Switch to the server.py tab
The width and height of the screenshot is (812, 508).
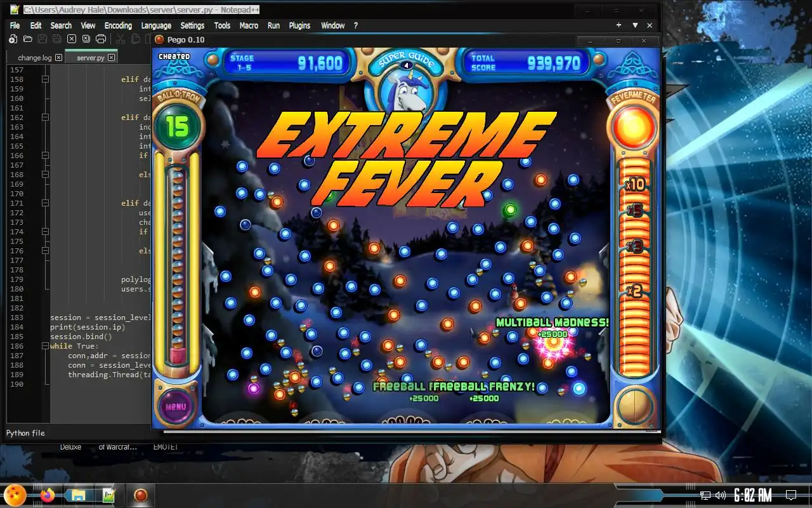91,58
